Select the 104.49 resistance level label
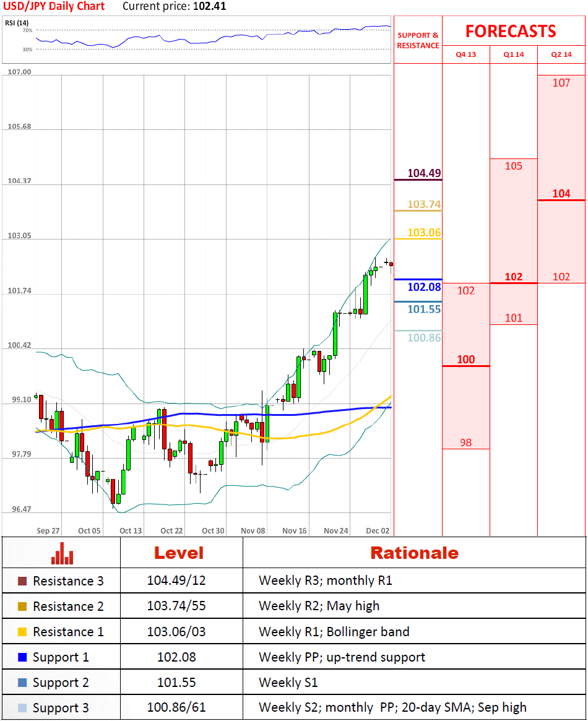Viewport: 588px width, 721px height. pos(424,173)
